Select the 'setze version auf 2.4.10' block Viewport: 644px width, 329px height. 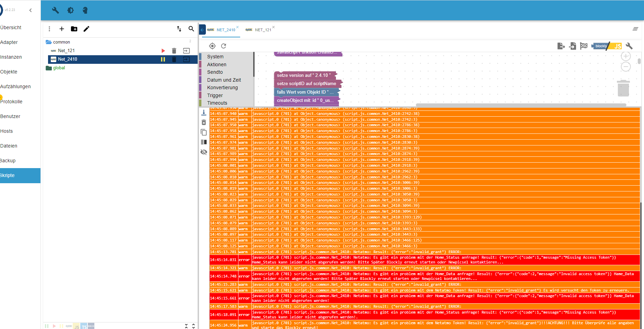tap(306, 75)
